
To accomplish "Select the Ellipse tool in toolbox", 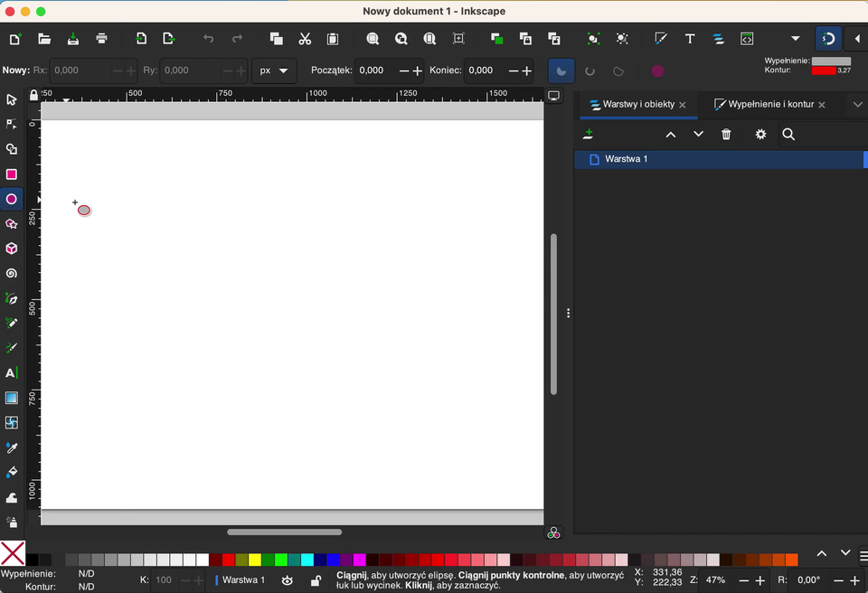I will 12,199.
